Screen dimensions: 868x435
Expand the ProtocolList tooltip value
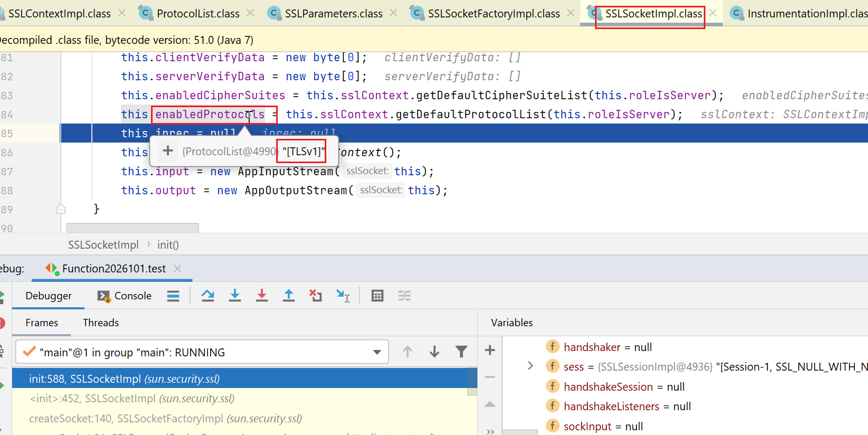point(168,151)
